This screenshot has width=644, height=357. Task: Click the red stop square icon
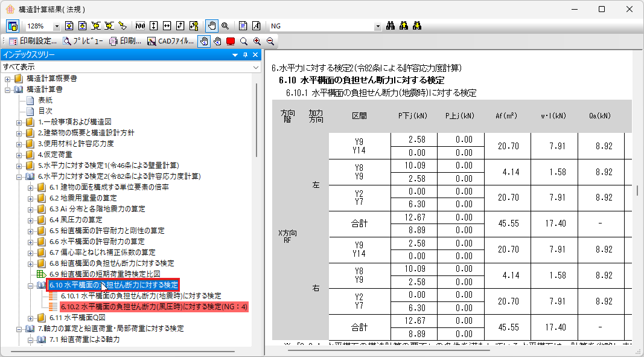231,42
